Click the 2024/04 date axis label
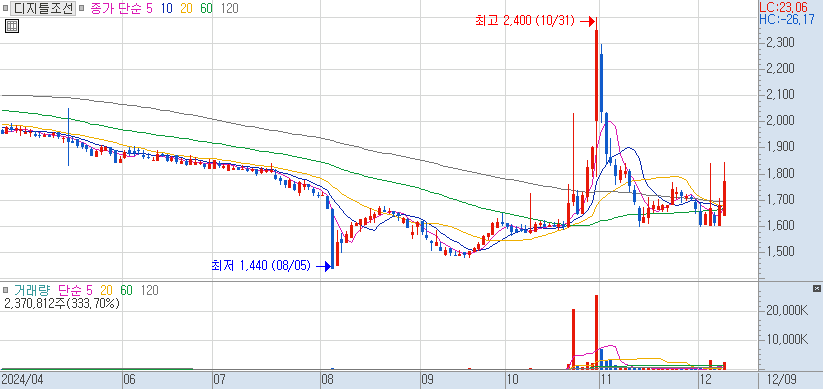The width and height of the screenshot is (823, 389). 22,379
